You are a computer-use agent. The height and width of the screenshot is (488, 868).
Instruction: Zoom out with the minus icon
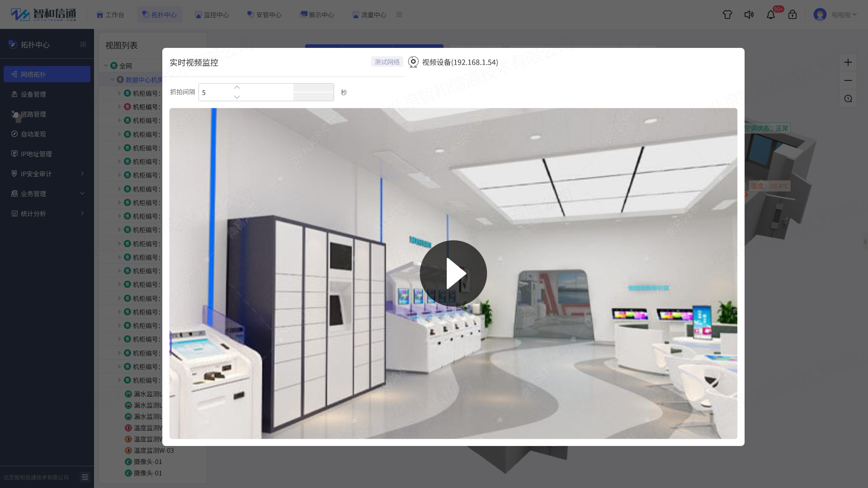(x=848, y=80)
